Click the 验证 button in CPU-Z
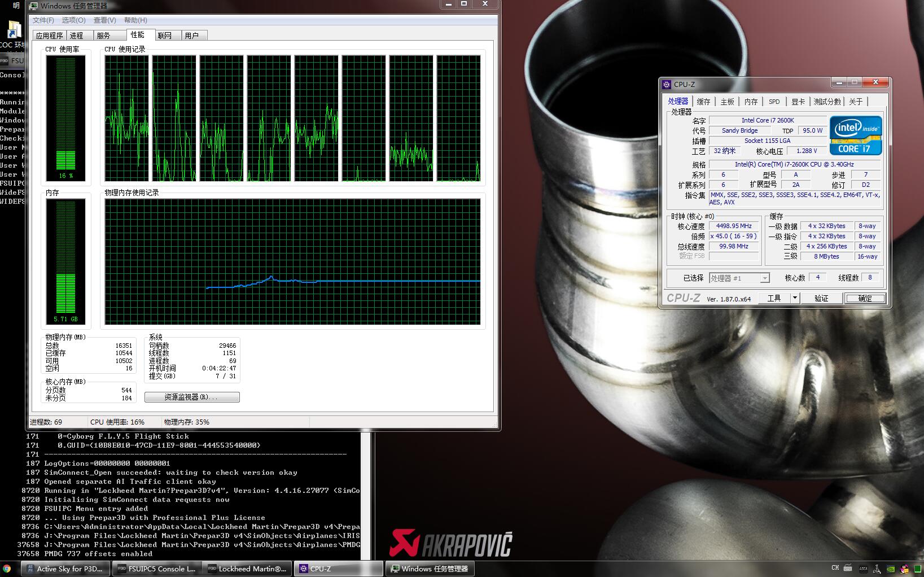This screenshot has height=577, width=924. 821,298
